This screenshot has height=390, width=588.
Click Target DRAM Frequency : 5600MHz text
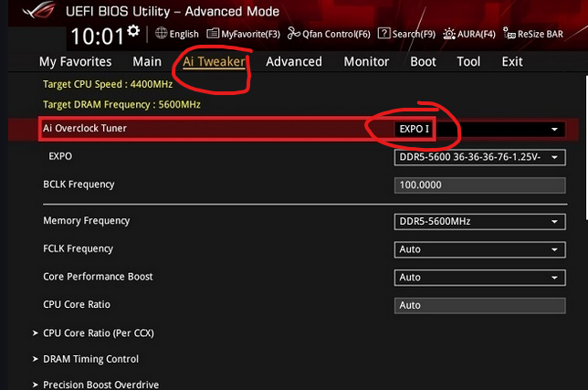[x=121, y=105]
